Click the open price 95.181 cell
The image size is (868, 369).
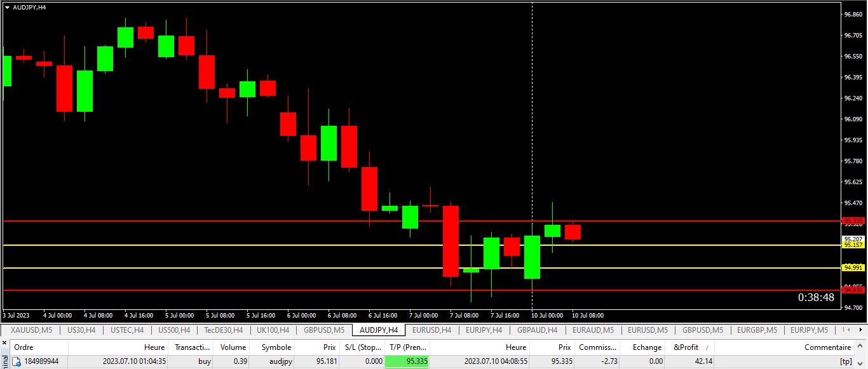pyautogui.click(x=317, y=361)
